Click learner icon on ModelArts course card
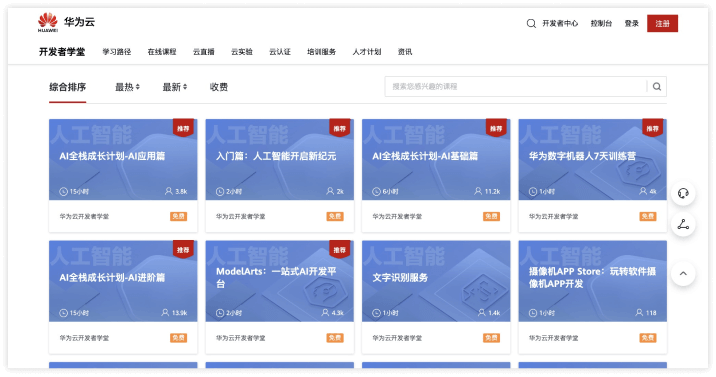Image resolution: width=716 pixels, height=377 pixels. 325,312
